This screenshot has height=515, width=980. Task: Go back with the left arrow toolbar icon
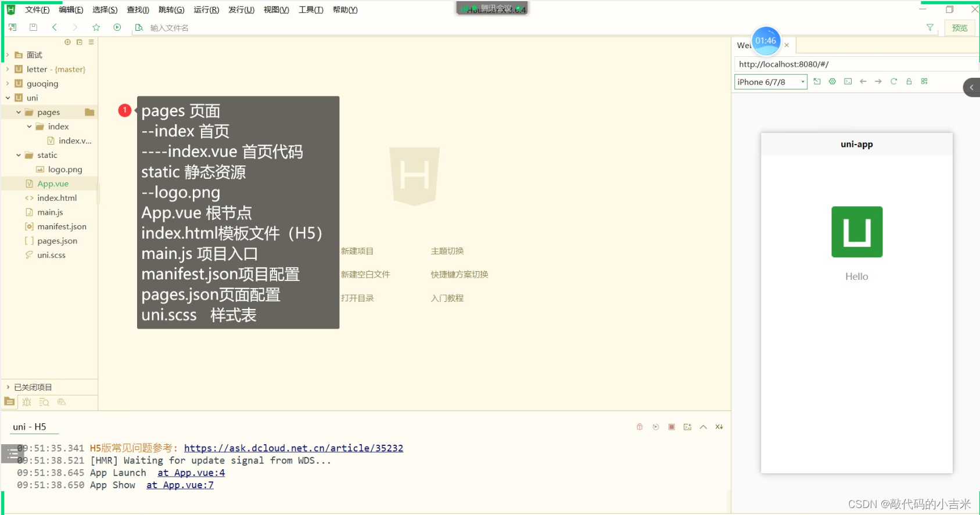54,27
